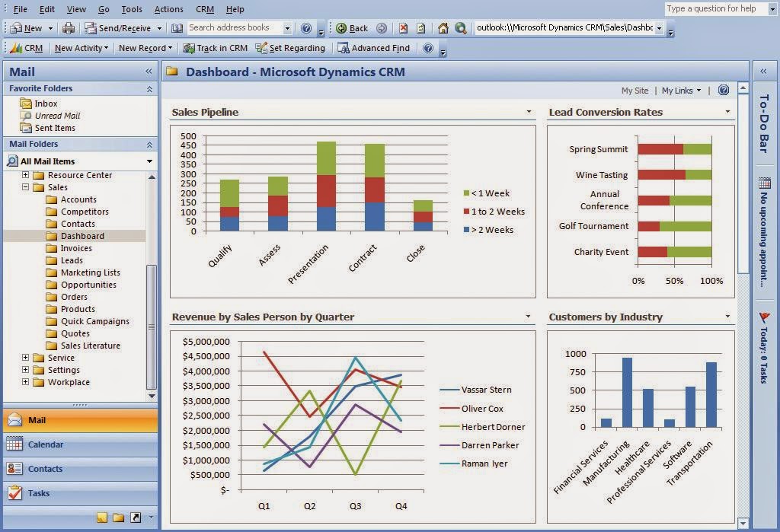The width and height of the screenshot is (780, 532).
Task: Open New Activity dropdown
Action: (x=81, y=48)
